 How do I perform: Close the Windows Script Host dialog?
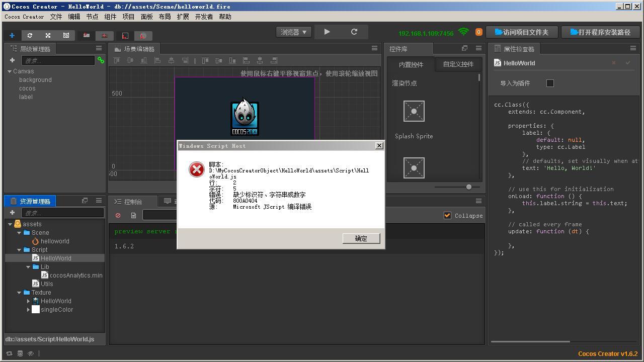379,146
